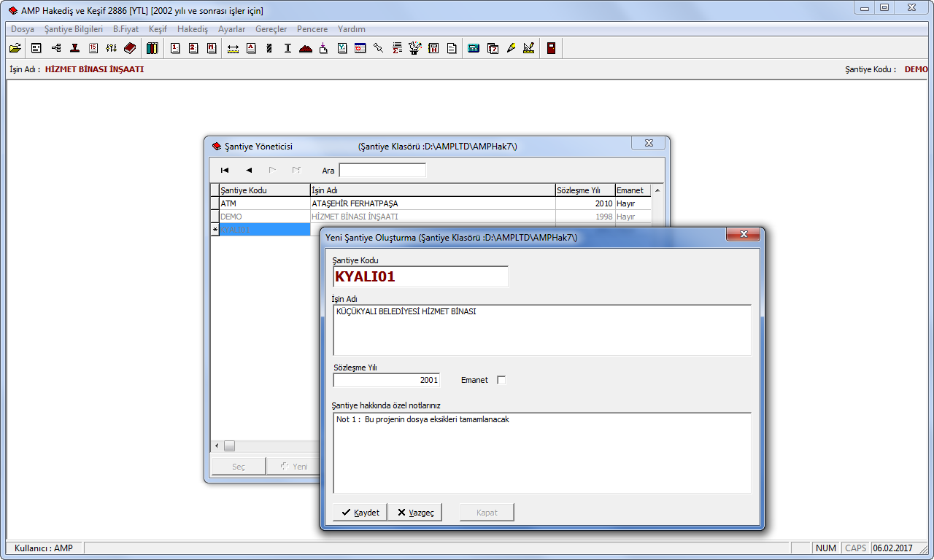Click into the Sözleşme Yılı field
Viewport: 934px width, 560px height.
tap(386, 380)
